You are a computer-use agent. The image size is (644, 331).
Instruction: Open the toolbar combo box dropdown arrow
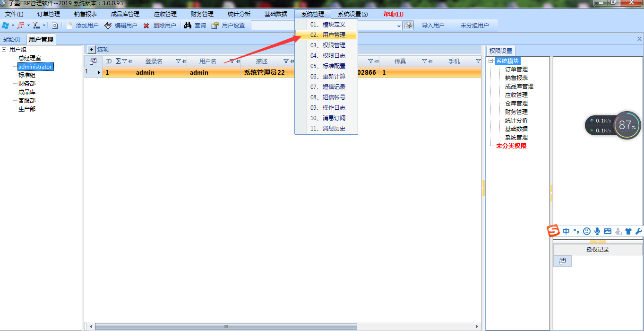(x=399, y=26)
